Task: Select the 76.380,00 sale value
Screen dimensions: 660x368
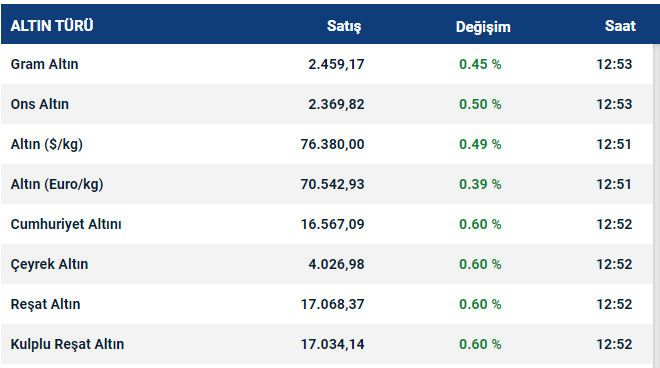Action: (x=333, y=144)
